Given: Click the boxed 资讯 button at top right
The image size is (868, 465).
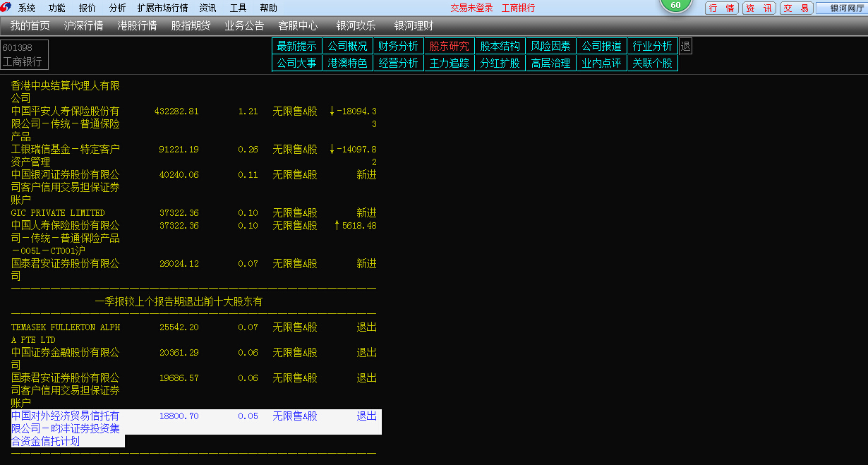Looking at the screenshot, I should click(759, 8).
